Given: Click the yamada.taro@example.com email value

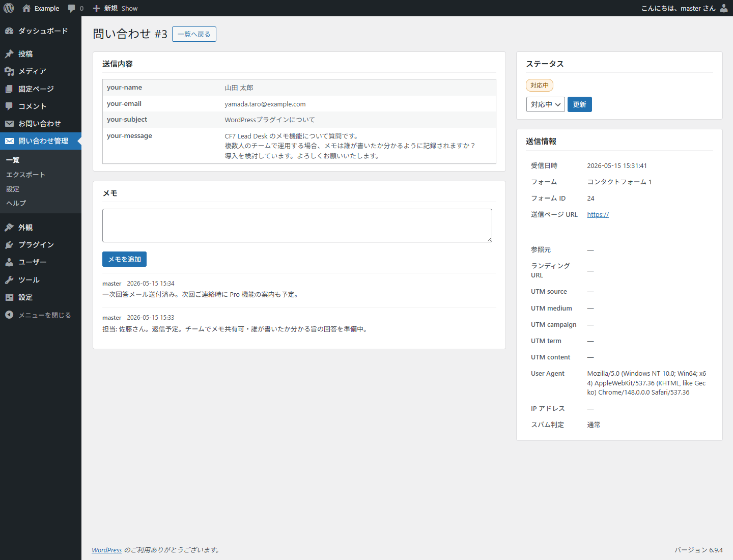Looking at the screenshot, I should click(x=265, y=104).
